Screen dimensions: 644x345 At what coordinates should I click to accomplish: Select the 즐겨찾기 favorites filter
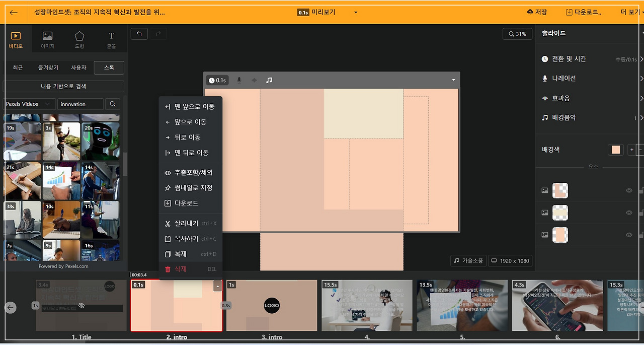[48, 67]
